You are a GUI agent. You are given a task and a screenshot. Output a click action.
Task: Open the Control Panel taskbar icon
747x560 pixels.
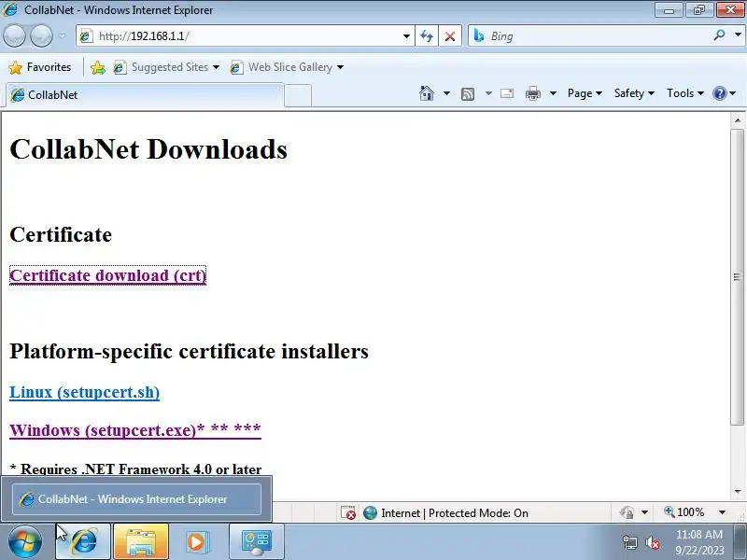[x=257, y=542]
